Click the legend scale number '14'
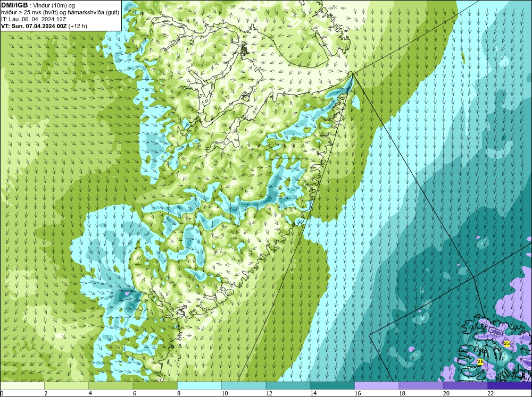 [x=313, y=393]
